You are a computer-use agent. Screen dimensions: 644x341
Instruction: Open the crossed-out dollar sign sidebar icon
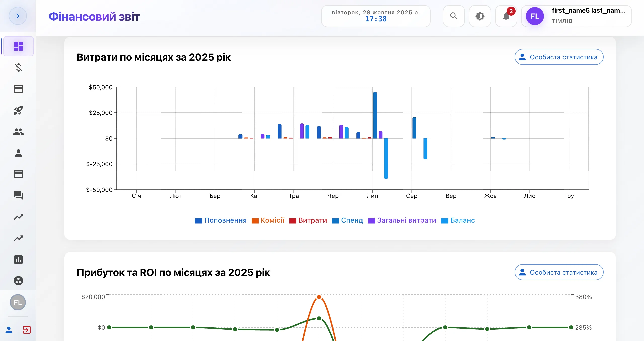tap(18, 68)
